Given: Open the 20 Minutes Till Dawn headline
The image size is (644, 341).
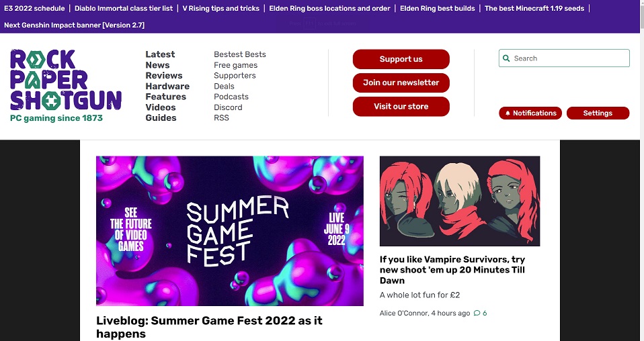Looking at the screenshot, I should 452,270.
